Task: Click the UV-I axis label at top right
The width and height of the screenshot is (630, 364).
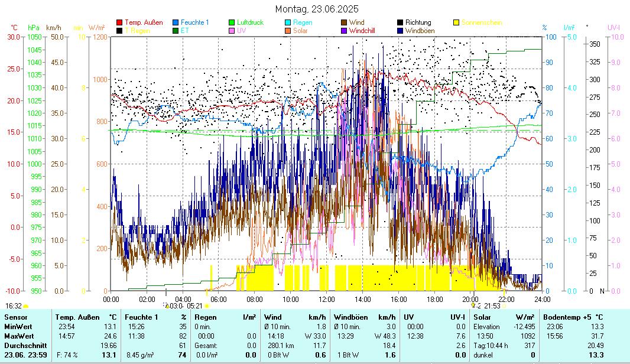Action: (x=613, y=28)
